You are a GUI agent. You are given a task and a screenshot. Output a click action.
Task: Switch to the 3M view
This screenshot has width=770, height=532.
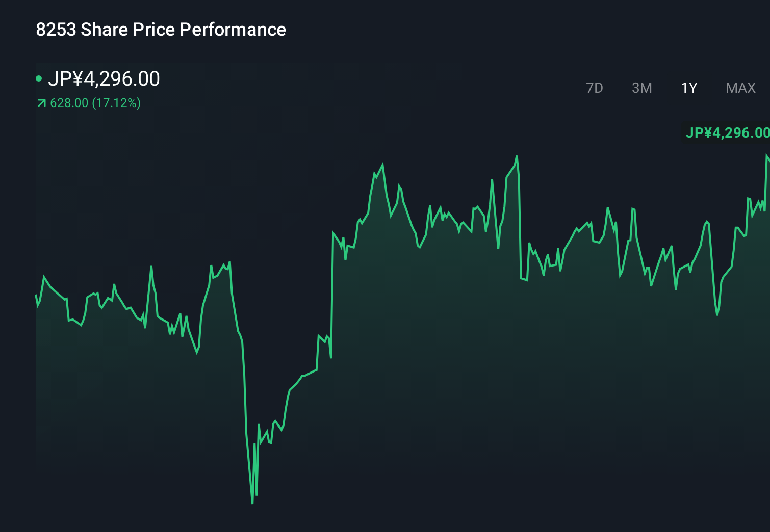coord(642,88)
